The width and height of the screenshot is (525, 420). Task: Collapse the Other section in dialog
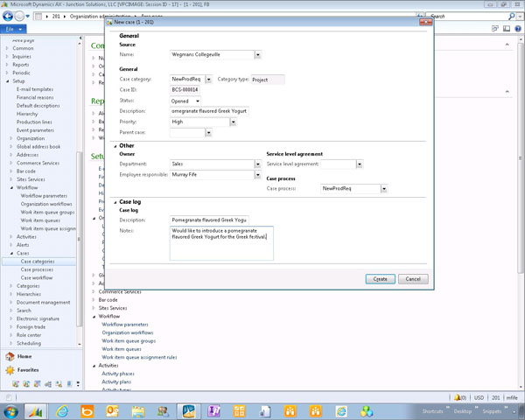115,146
